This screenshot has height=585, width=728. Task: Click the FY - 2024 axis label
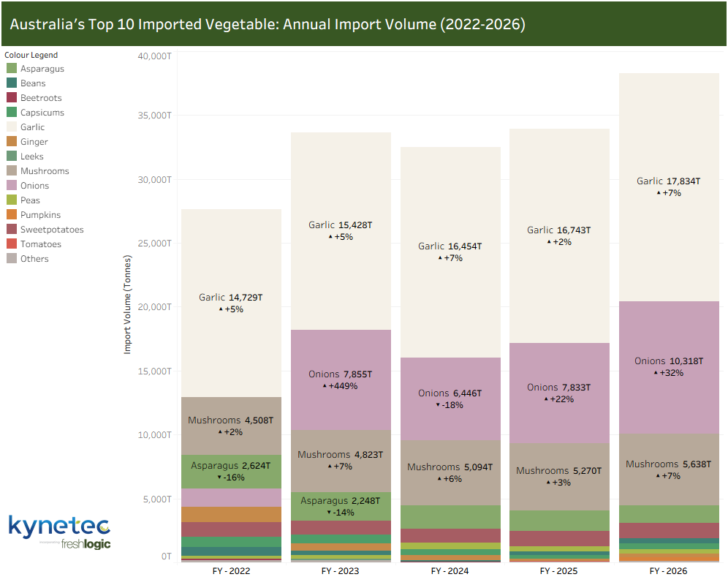click(x=450, y=571)
